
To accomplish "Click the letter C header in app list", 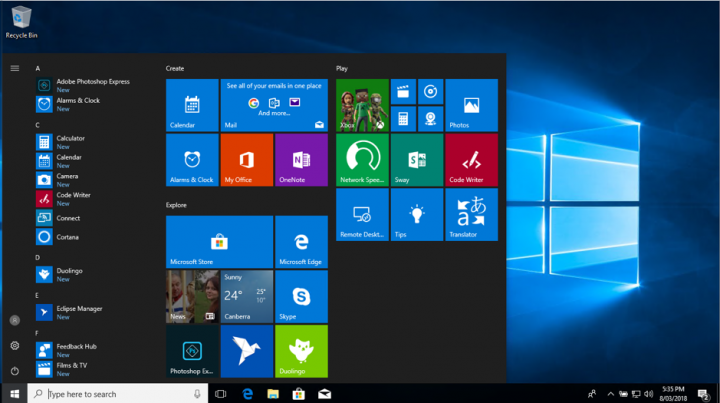I will [x=37, y=125].
